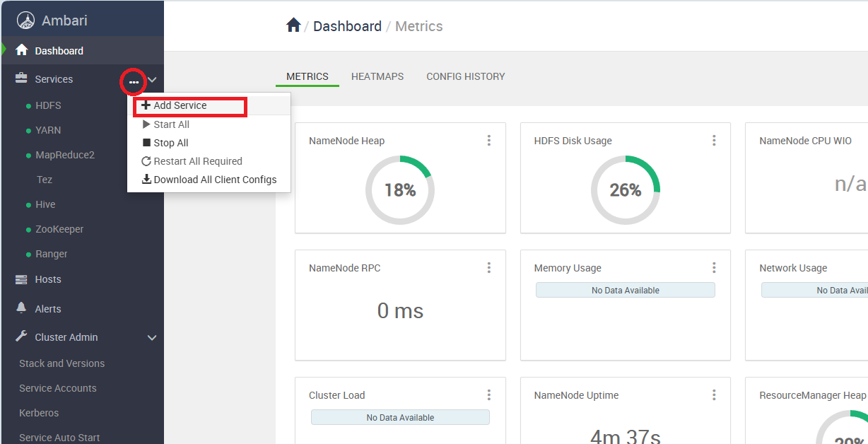Click the Stop All square icon

pos(146,143)
